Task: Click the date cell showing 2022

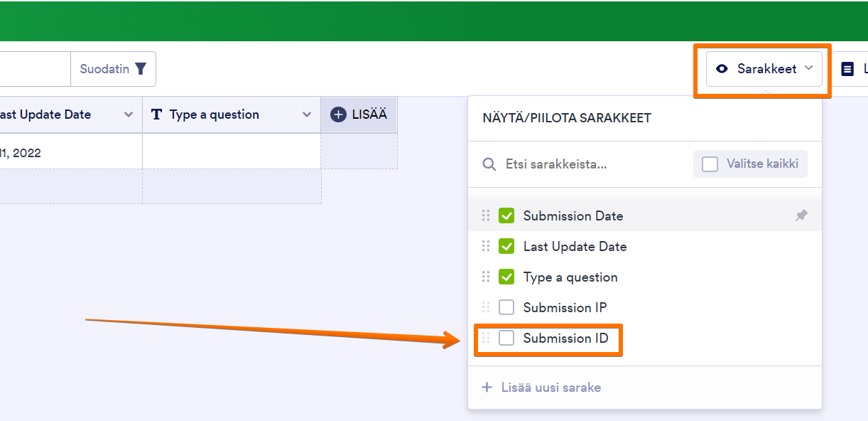Action: tap(71, 152)
